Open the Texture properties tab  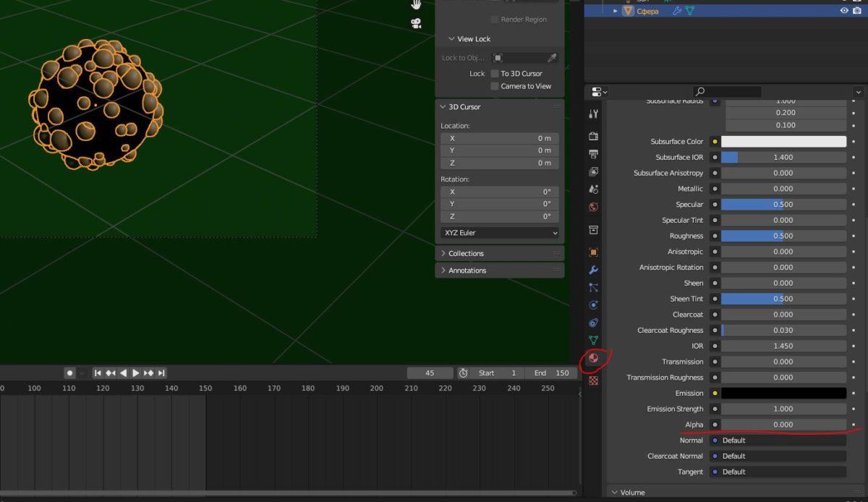pyautogui.click(x=593, y=380)
